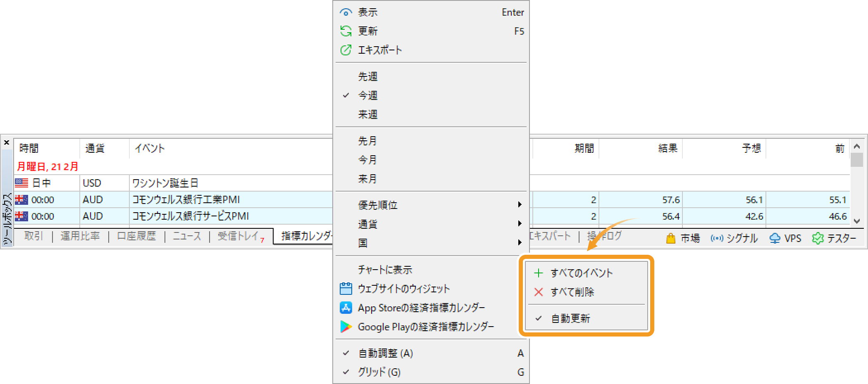Screen dimensions: 868x384
Task: Expand the 優先順位 submenu
Action: point(431,205)
